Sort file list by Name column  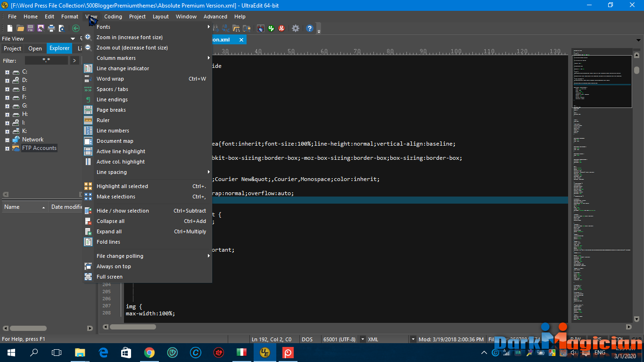click(x=25, y=207)
